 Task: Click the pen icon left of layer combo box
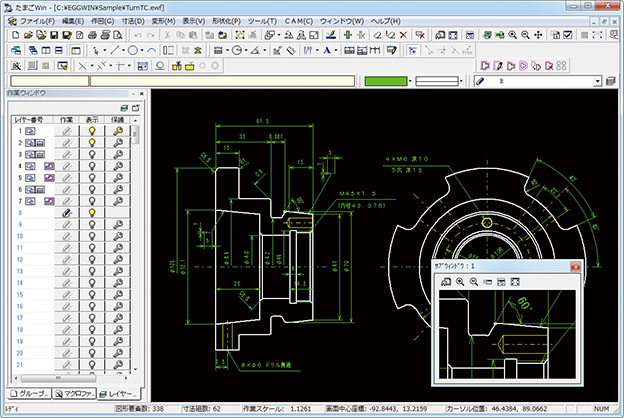click(x=479, y=80)
